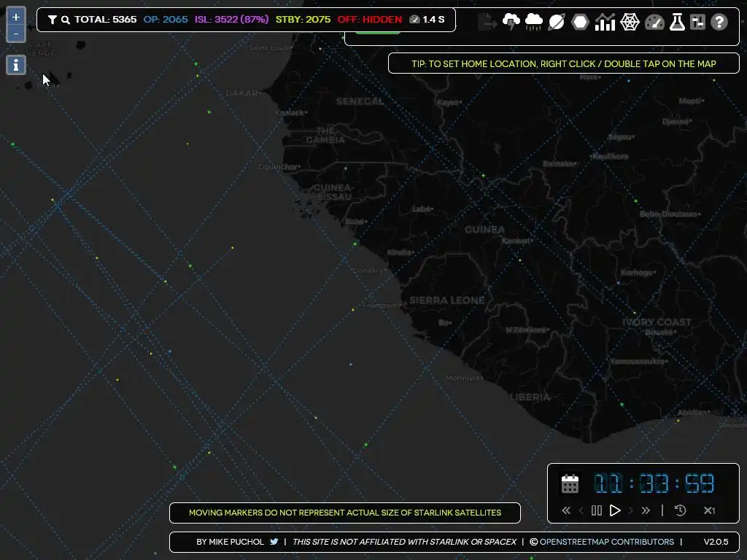Open the calendar date picker icon
This screenshot has height=560, width=747.
[x=570, y=484]
